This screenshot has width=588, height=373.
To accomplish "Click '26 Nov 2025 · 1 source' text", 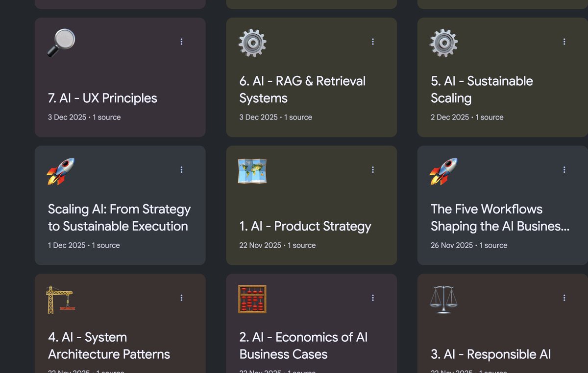I will pos(469,245).
